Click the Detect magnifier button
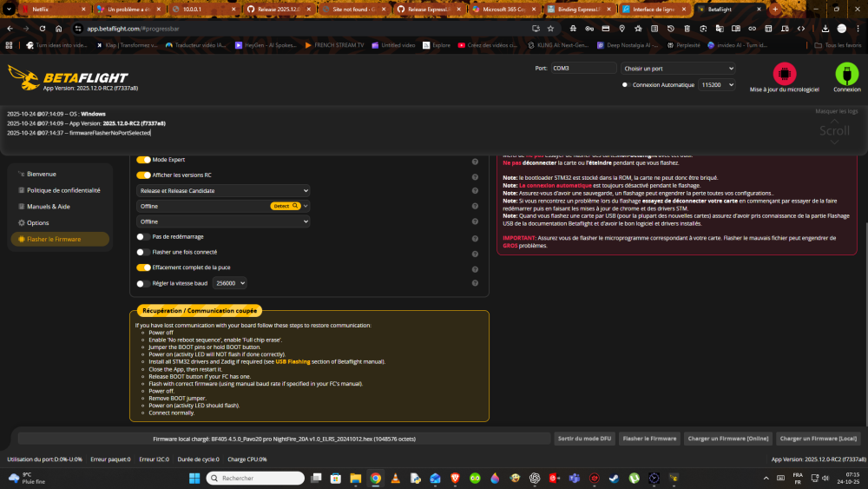 (x=286, y=206)
